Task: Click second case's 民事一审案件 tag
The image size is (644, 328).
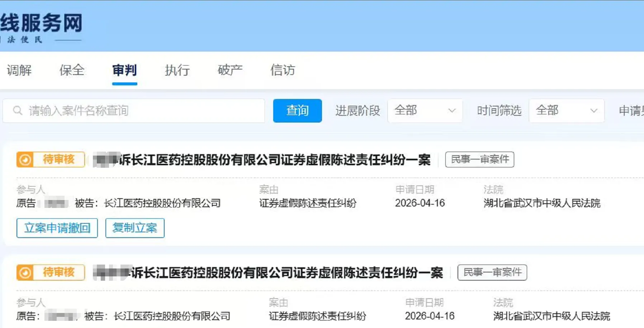Action: (x=492, y=272)
